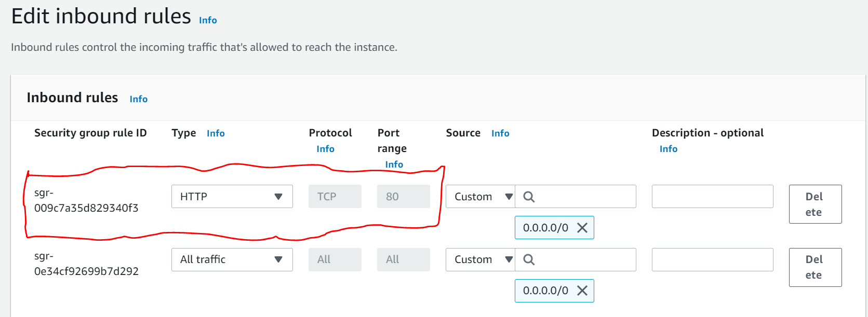Image resolution: width=868 pixels, height=317 pixels.
Task: Click the source search field of HTTP rule
Action: (x=576, y=197)
